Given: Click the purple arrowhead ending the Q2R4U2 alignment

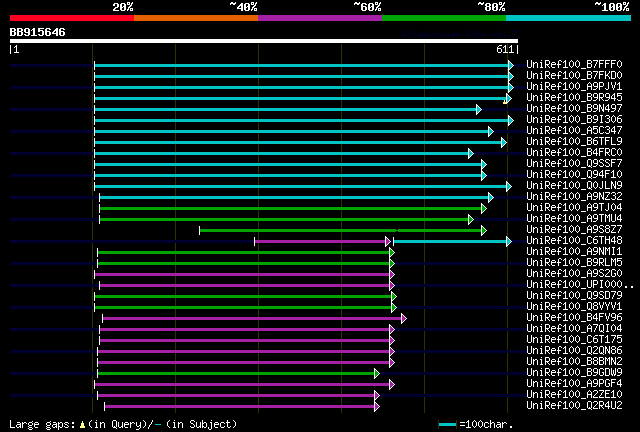Looking at the screenshot, I should pyautogui.click(x=377, y=407).
